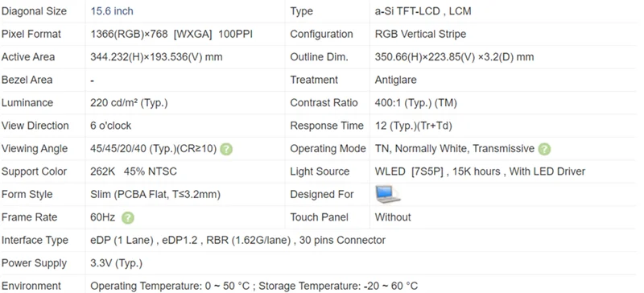Click the Active Area dimension value

[156, 57]
